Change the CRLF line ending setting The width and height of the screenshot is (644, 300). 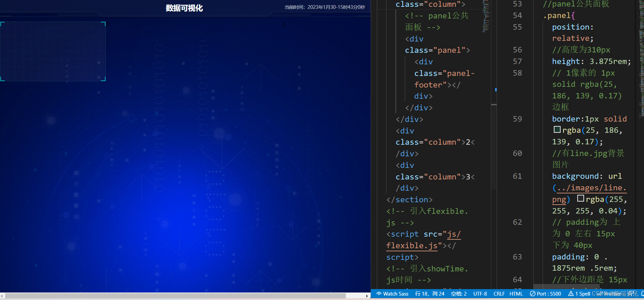[499, 294]
